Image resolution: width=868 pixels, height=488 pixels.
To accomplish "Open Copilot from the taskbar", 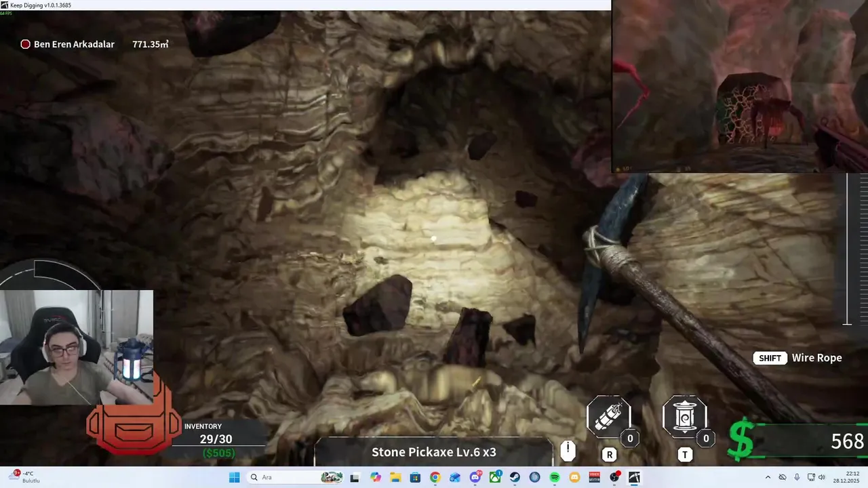I will coord(376,477).
